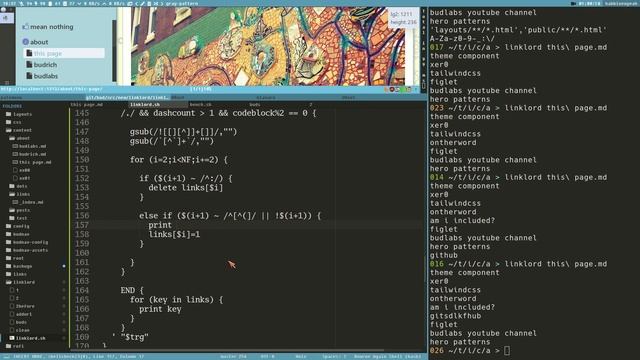Click 'am i included?' in last terminal output
Viewport: 640px width, 360px height.
tap(462, 307)
